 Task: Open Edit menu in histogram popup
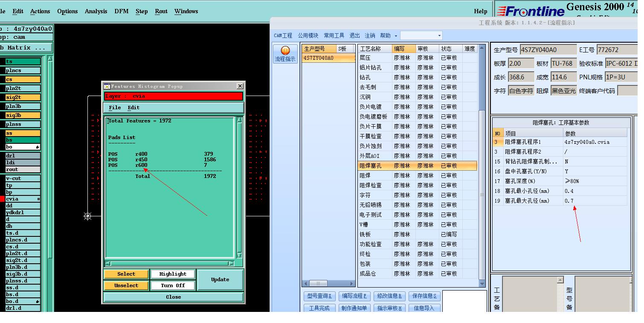[x=133, y=108]
